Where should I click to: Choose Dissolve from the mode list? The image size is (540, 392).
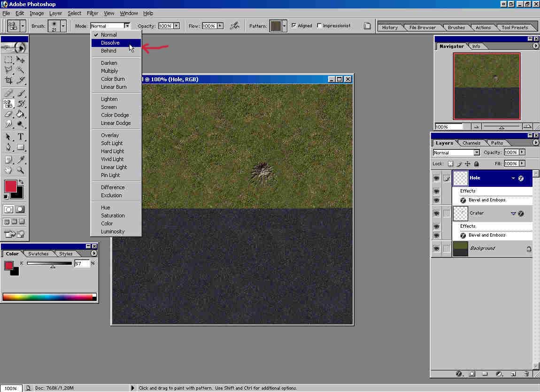click(x=110, y=43)
